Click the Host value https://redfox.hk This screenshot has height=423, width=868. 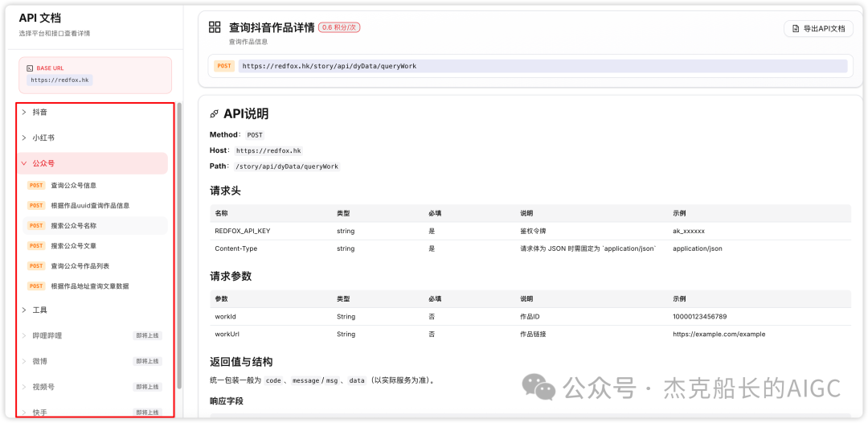(269, 150)
